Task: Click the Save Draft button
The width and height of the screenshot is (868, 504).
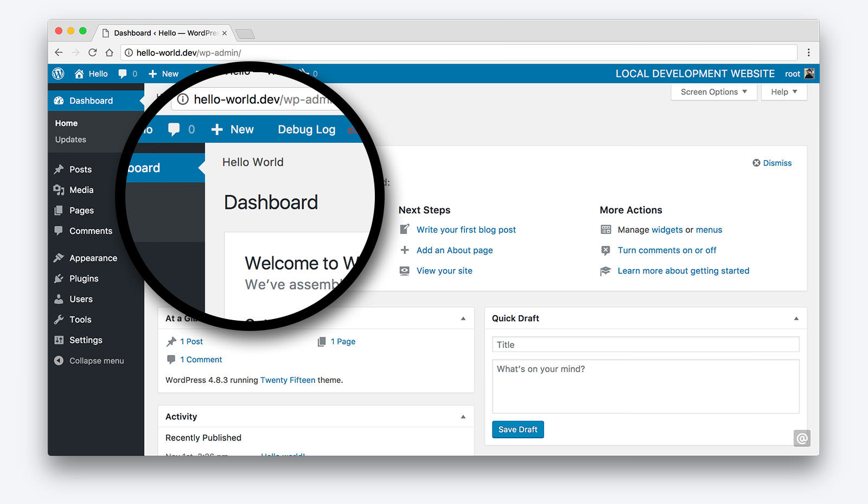Action: pyautogui.click(x=518, y=429)
